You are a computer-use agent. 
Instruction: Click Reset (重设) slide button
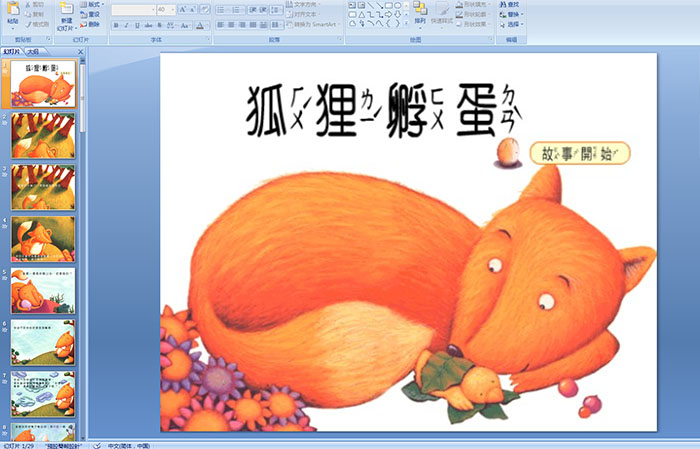tap(90, 14)
